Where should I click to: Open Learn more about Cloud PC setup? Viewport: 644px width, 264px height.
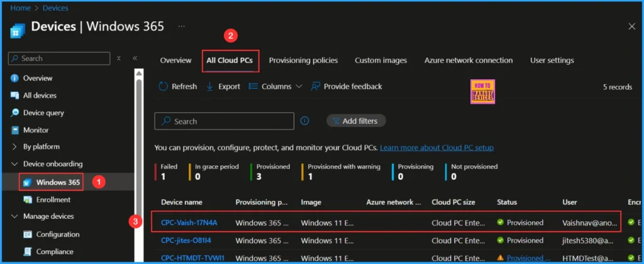436,147
